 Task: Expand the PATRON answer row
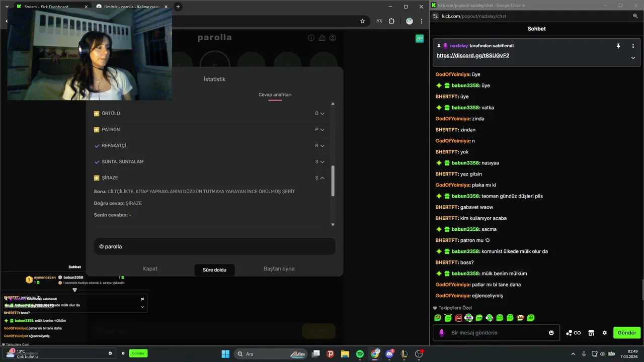point(209,130)
